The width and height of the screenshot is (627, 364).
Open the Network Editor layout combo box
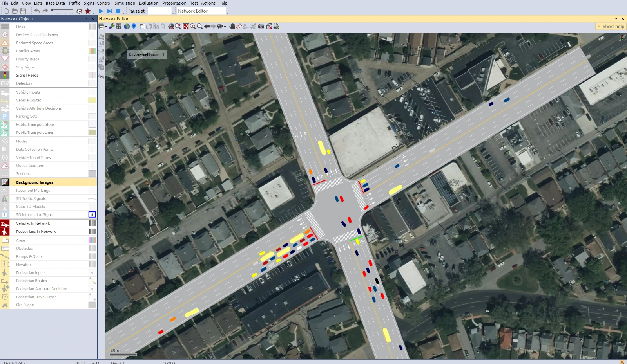click(201, 11)
